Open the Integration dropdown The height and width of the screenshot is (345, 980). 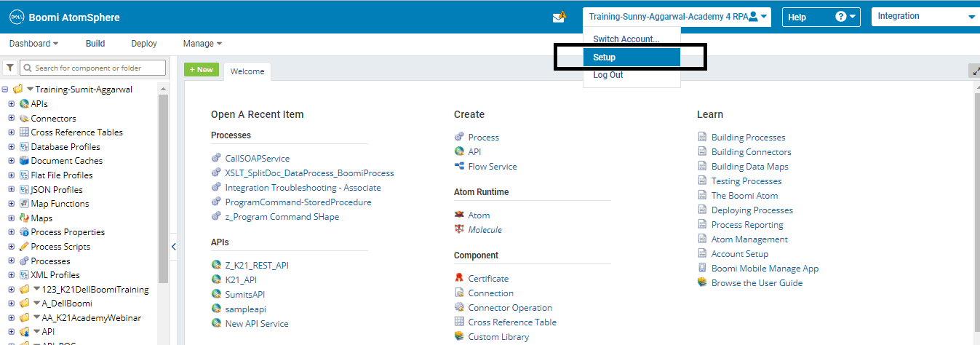tap(925, 17)
